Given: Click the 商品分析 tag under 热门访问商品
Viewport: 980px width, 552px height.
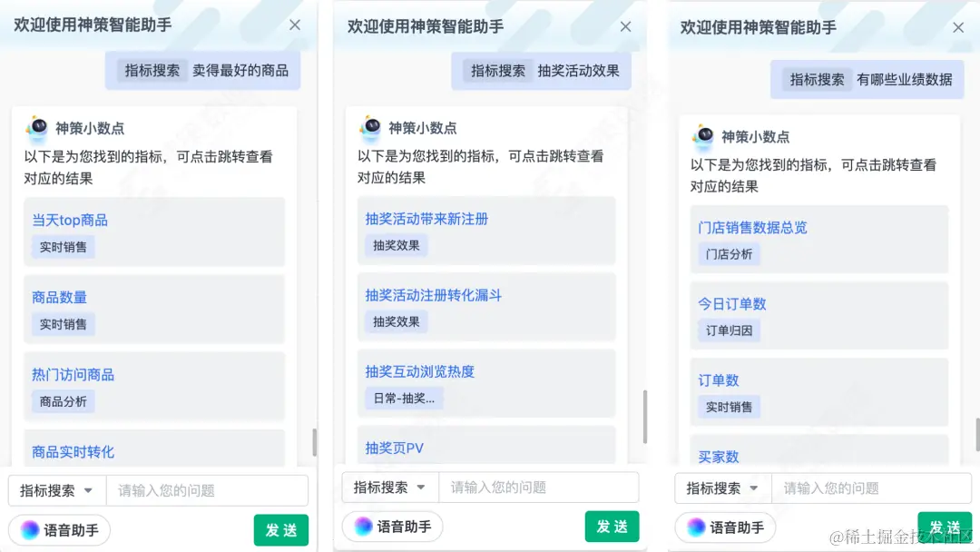Looking at the screenshot, I should pos(64,401).
